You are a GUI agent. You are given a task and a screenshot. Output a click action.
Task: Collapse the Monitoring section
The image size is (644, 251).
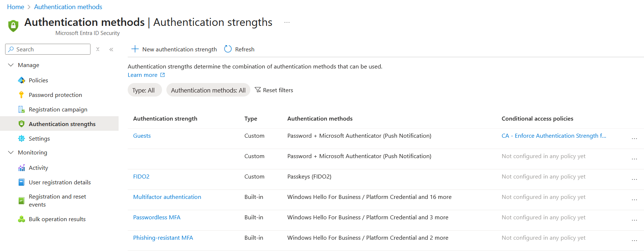click(11, 152)
